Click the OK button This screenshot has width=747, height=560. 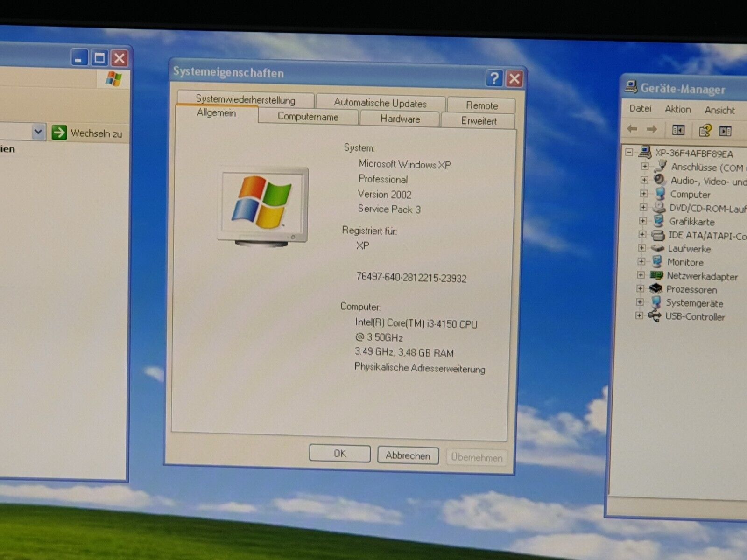tap(339, 454)
